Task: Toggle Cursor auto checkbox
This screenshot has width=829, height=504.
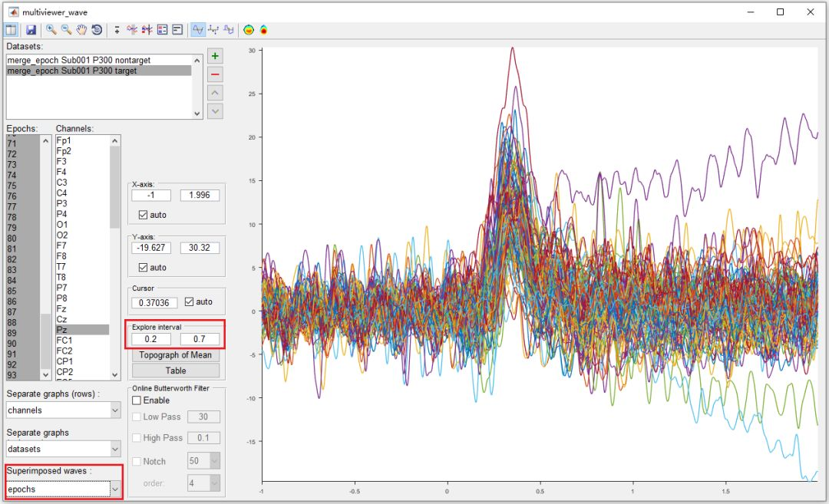Action: (x=190, y=301)
